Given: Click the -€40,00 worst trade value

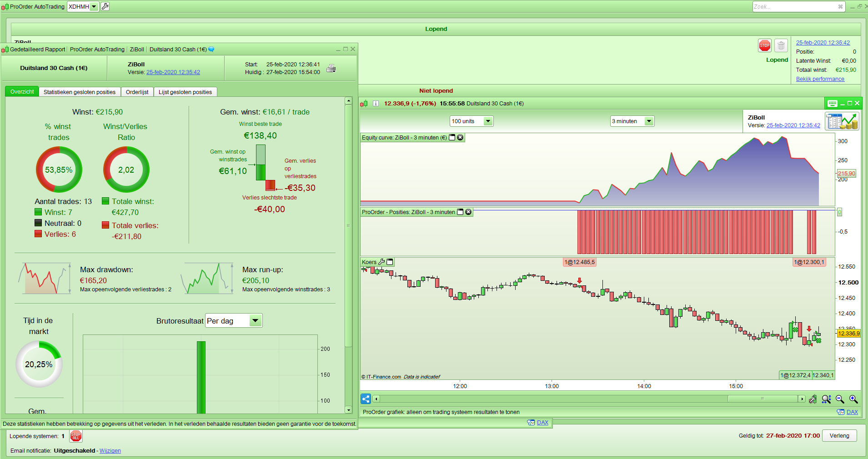Looking at the screenshot, I should click(x=270, y=210).
